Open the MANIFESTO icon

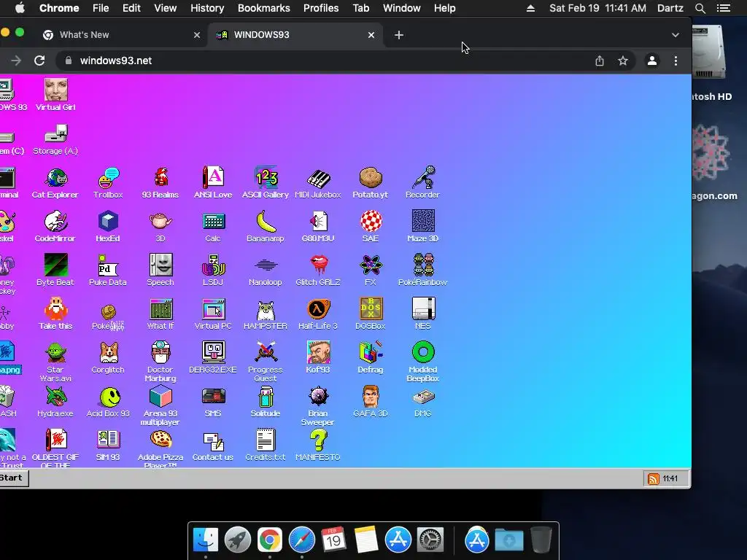[318, 446]
